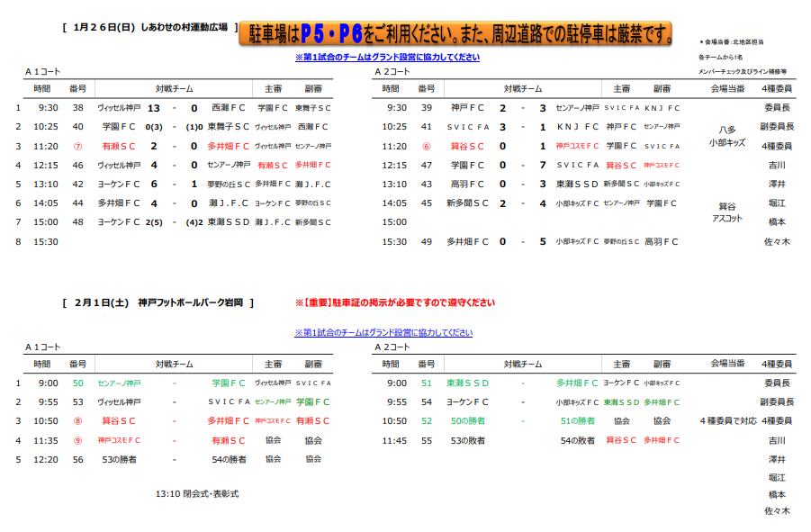Image resolution: width=811 pixels, height=532 pixels.
Task: Click the orange P5・P6 parking notice banner
Action: pos(455,33)
